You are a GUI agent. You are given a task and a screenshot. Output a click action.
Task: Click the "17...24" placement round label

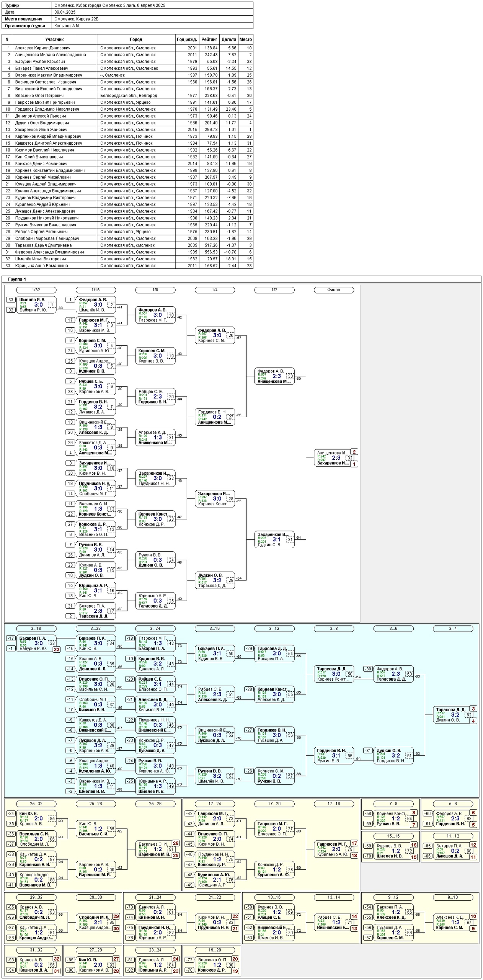point(215,804)
